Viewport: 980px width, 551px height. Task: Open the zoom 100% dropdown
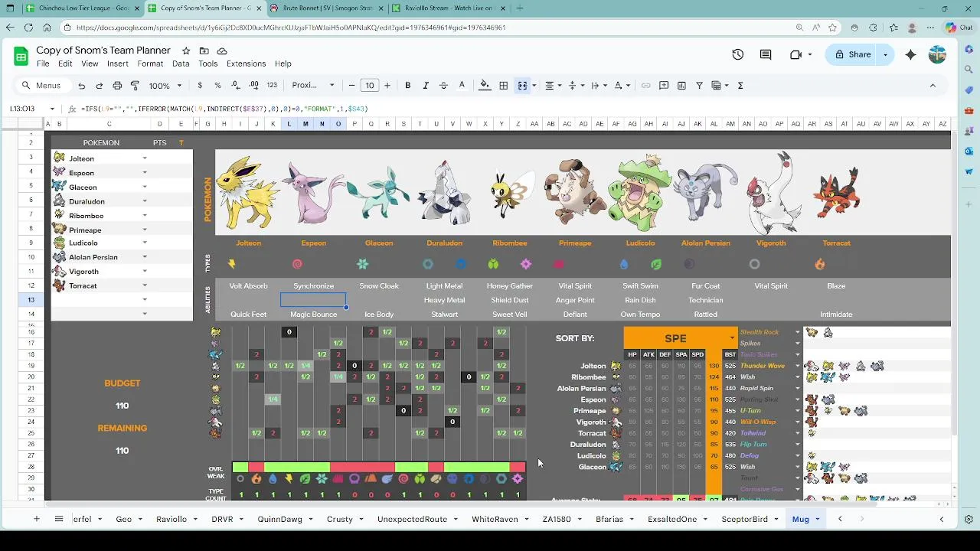[165, 86]
